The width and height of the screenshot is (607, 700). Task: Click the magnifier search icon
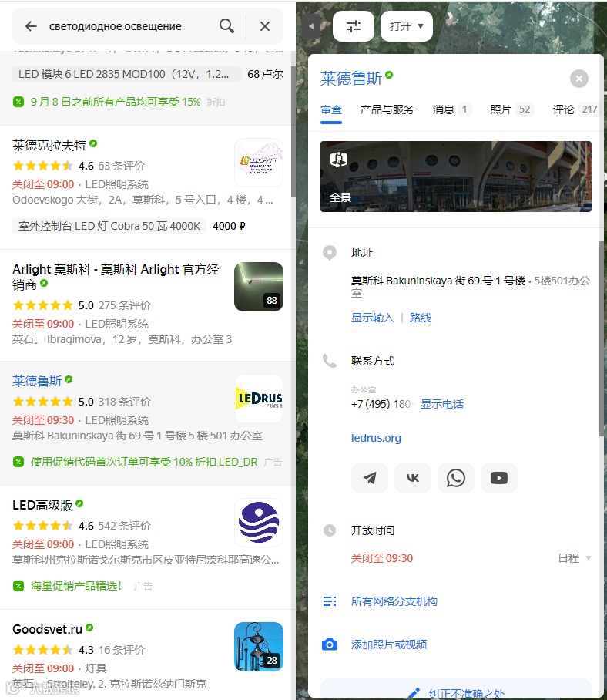(x=226, y=26)
